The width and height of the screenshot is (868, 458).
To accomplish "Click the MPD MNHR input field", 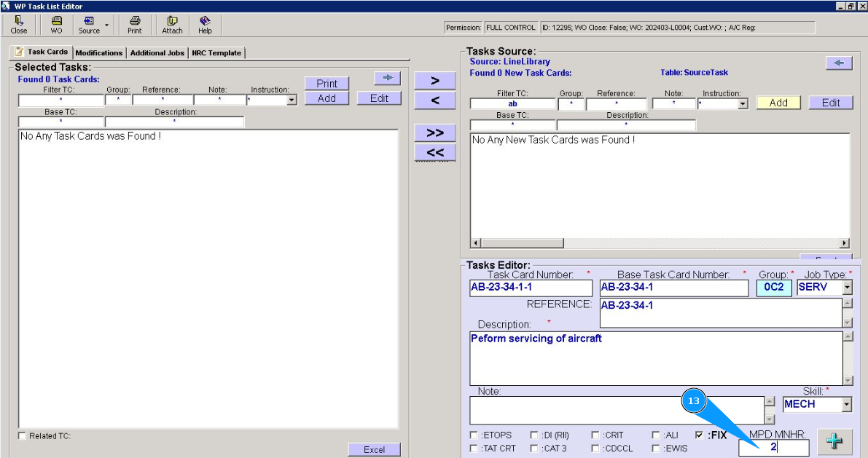I will [x=773, y=448].
